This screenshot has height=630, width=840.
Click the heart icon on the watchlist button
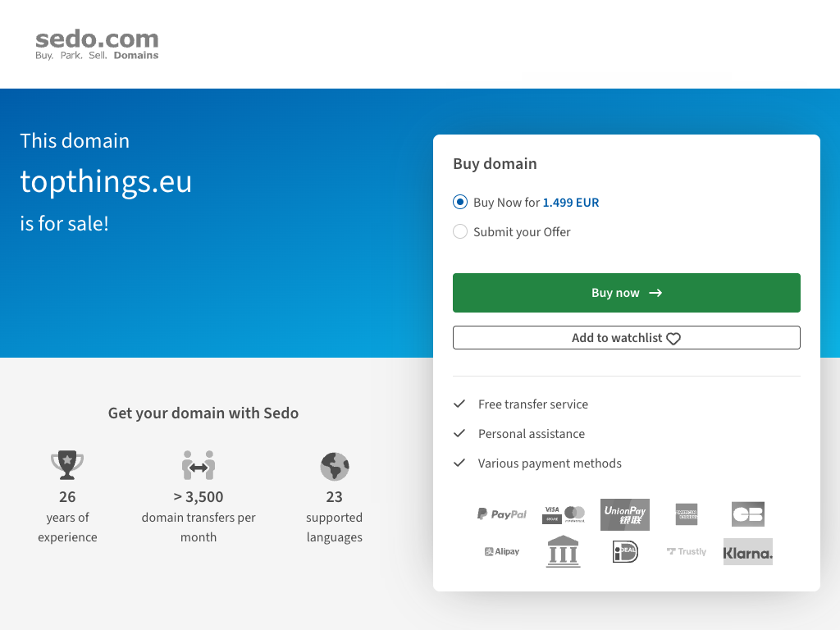673,339
